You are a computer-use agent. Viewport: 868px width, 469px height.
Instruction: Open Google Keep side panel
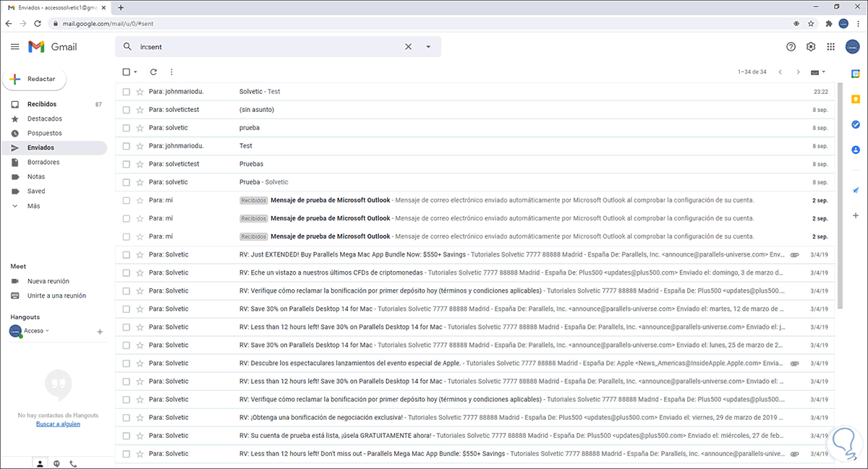click(x=855, y=99)
